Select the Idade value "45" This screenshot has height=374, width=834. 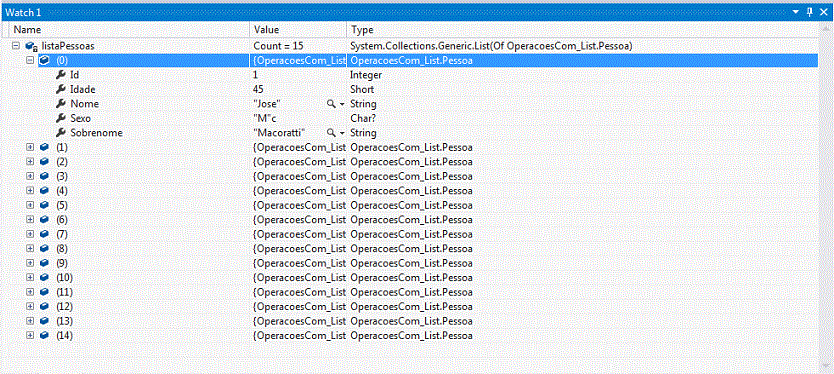click(x=258, y=89)
